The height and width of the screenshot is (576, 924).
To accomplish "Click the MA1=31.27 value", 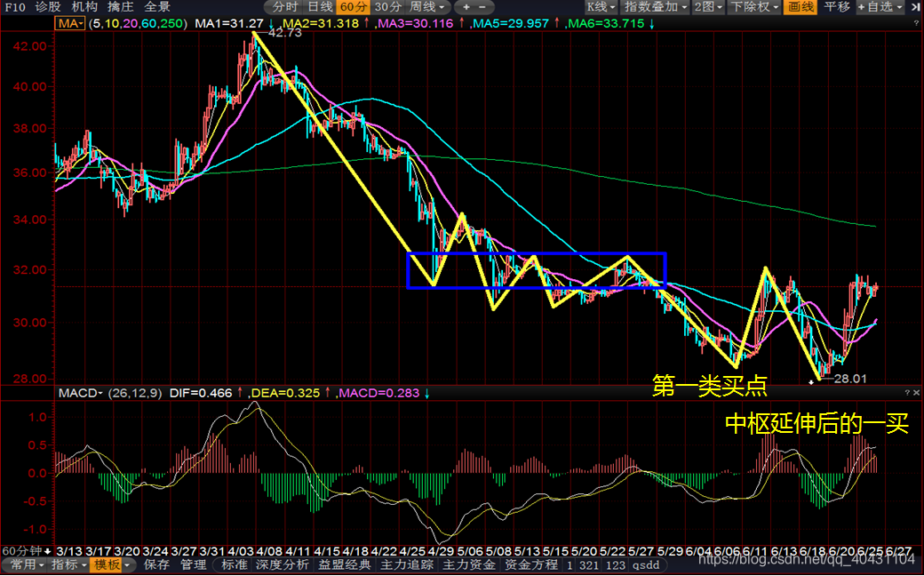I will (x=229, y=24).
